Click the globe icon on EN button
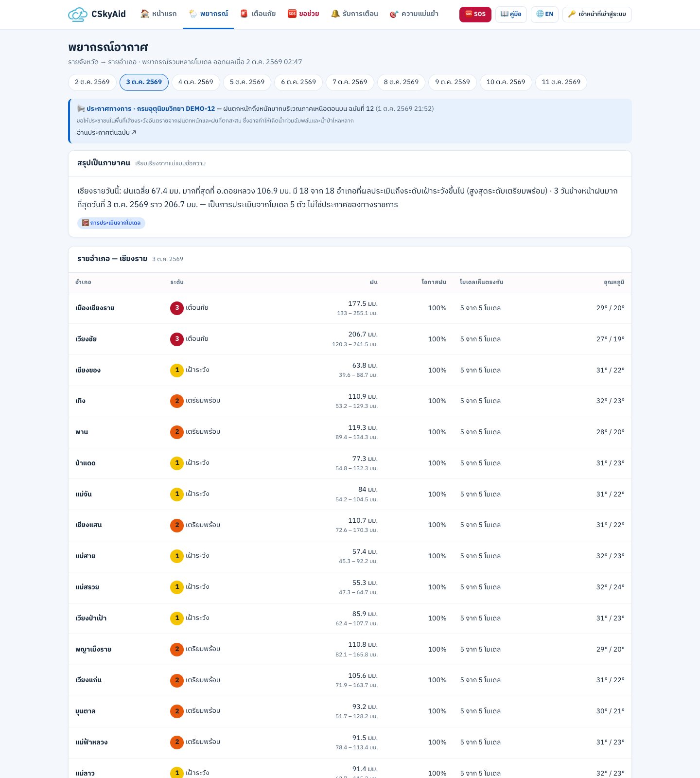Image resolution: width=700 pixels, height=778 pixels. (x=540, y=14)
